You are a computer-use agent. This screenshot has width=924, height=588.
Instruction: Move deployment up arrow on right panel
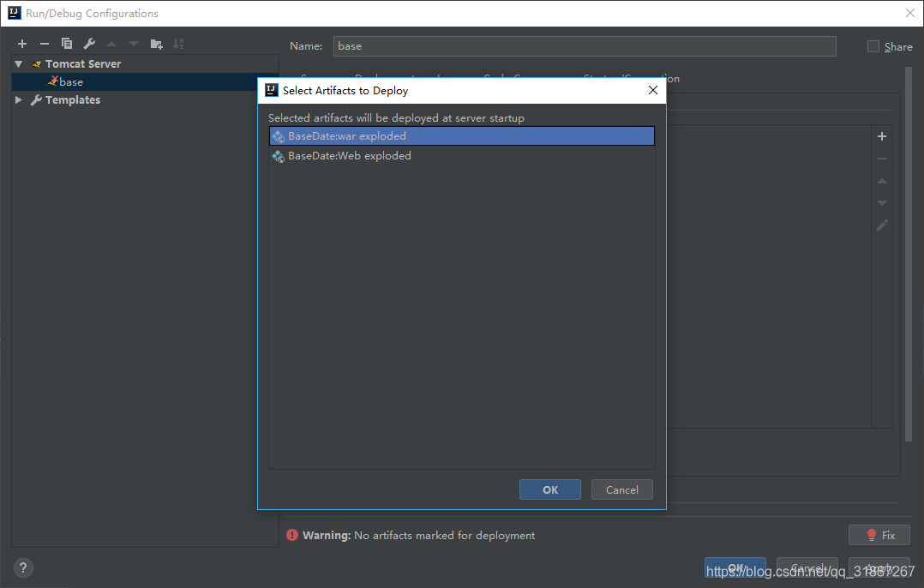[x=881, y=181]
